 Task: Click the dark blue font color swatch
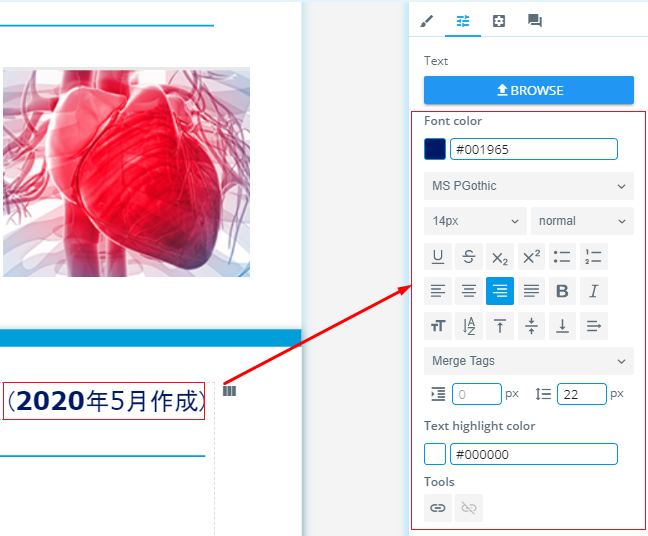(x=435, y=149)
